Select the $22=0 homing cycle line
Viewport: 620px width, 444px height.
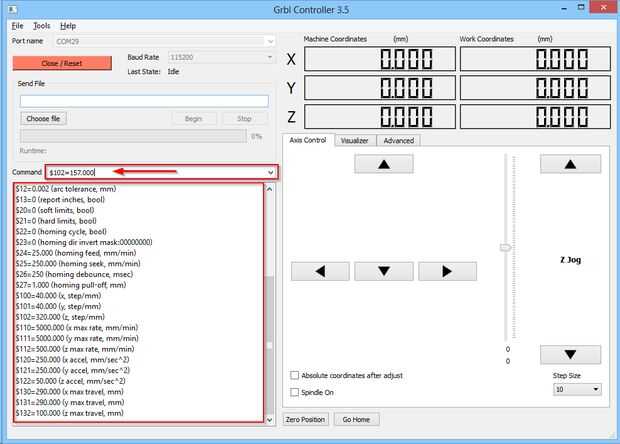[61, 232]
